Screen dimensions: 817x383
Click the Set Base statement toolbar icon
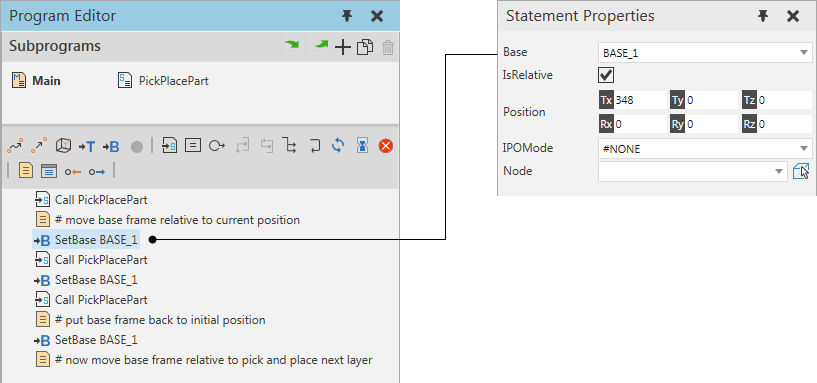click(x=111, y=147)
